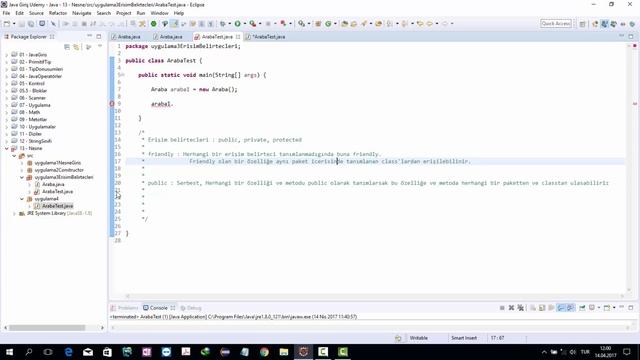This screenshot has width=640, height=360.
Task: Show hidden system tray icons chevron
Action: point(544,352)
